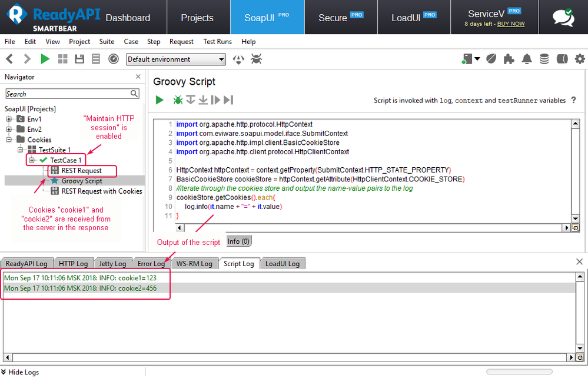Click the Save icon in main toolbar
588x378 pixels.
click(79, 59)
